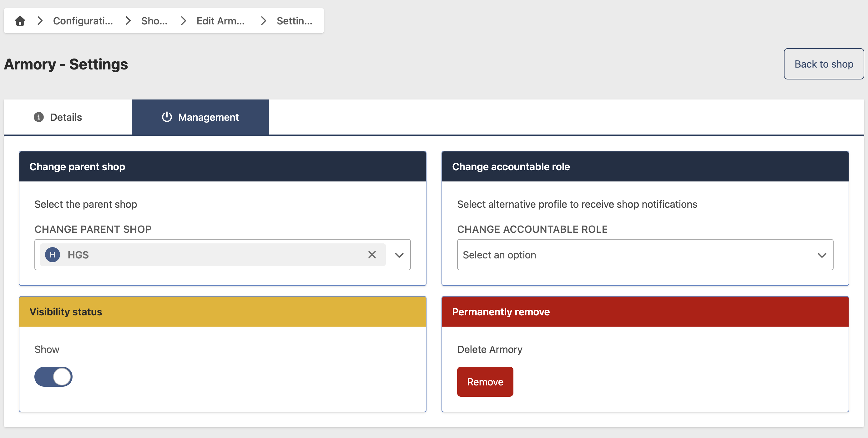Toggle the Show visibility switch
Image resolution: width=868 pixels, height=438 pixels.
(53, 377)
